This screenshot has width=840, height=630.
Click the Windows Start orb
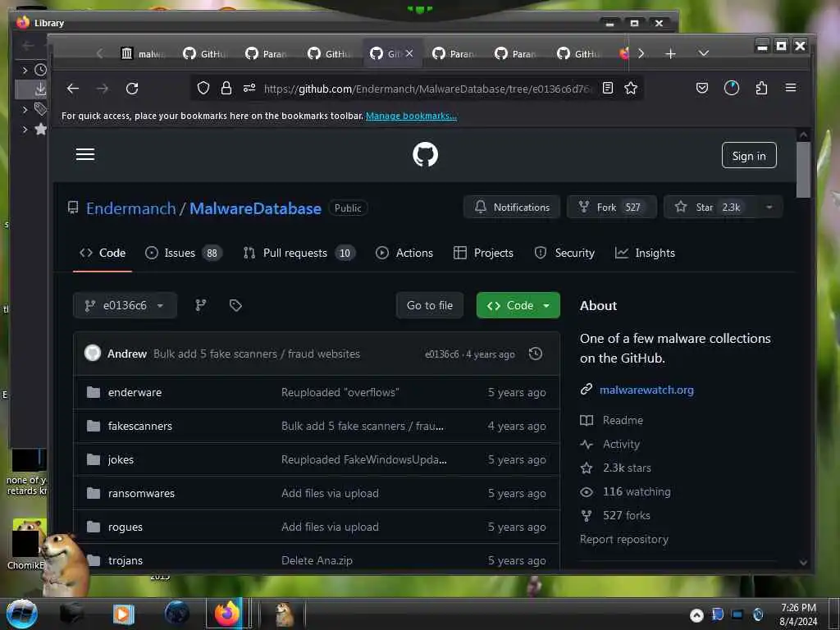tap(22, 614)
